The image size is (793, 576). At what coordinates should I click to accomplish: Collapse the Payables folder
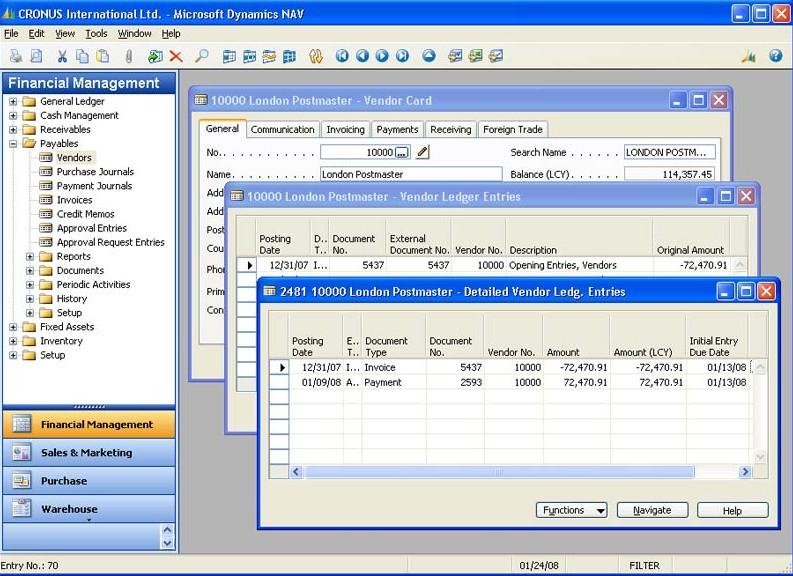pyautogui.click(x=13, y=144)
